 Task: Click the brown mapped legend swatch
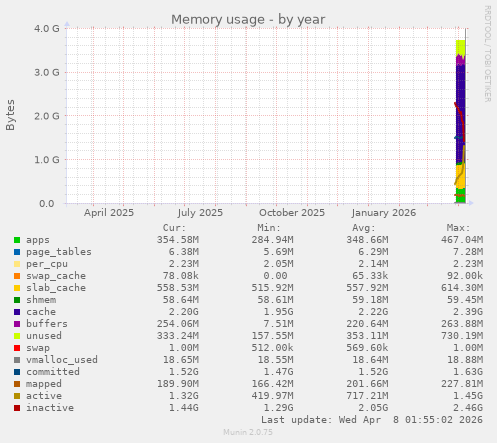pos(17,384)
